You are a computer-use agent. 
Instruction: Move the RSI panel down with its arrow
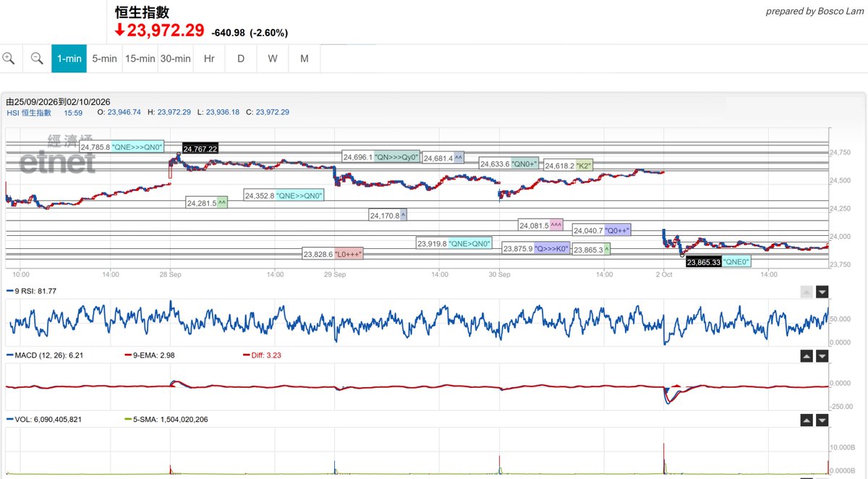pos(822,292)
